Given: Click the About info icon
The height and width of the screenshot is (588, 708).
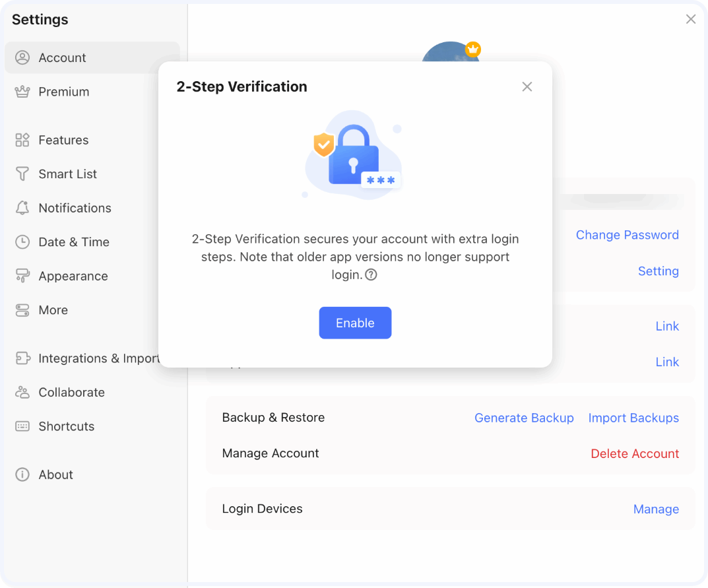Looking at the screenshot, I should 22,474.
